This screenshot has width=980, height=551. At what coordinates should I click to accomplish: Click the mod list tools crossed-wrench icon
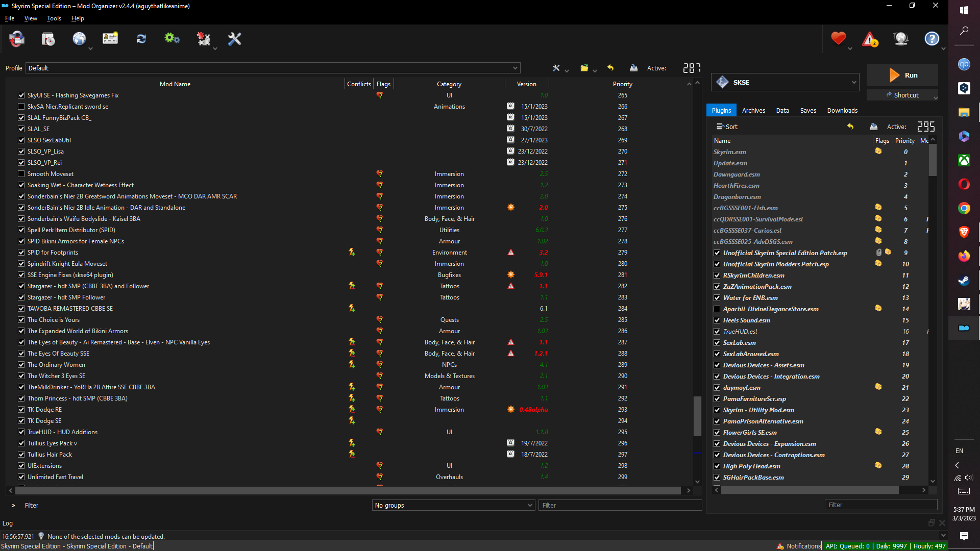556,68
